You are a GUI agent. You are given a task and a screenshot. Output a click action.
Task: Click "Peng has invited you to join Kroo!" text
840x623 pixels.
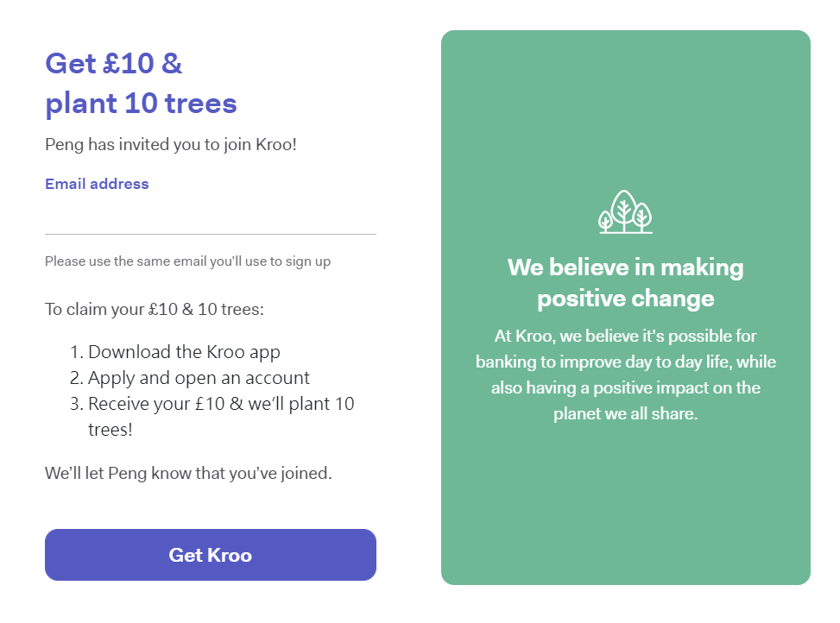click(x=171, y=144)
